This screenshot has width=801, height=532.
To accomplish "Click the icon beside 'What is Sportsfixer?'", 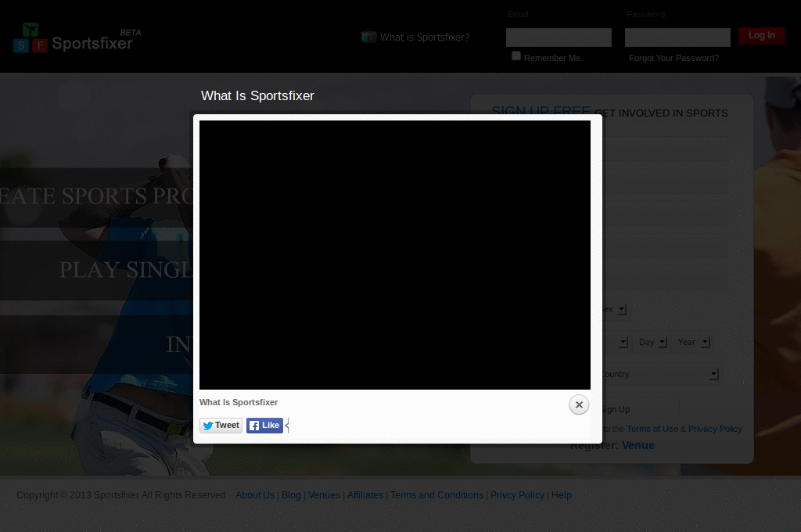I will (368, 37).
